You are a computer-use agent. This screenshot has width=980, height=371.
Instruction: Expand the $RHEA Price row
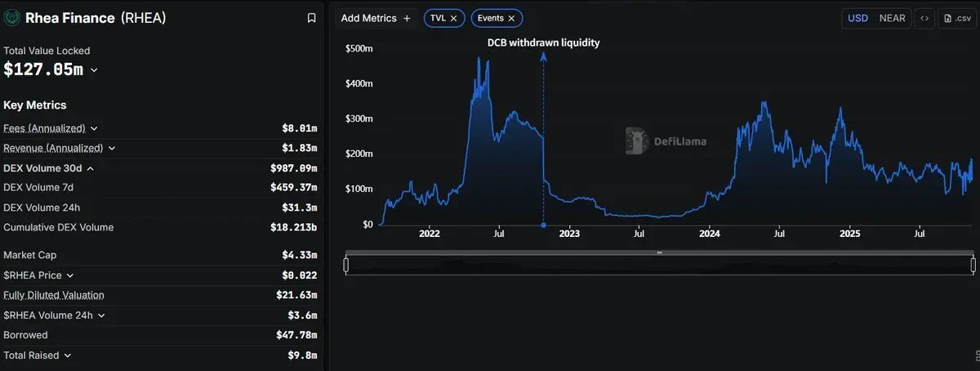click(x=69, y=275)
